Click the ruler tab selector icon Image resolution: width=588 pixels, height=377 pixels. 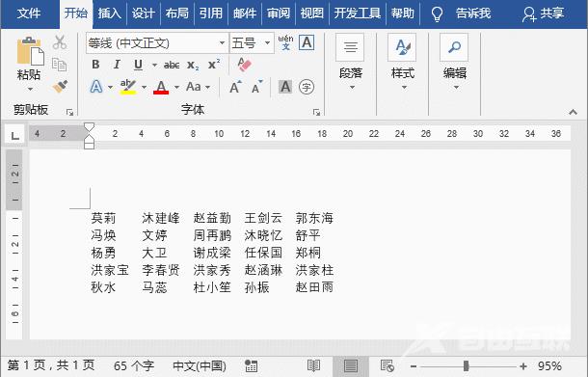[x=15, y=135]
